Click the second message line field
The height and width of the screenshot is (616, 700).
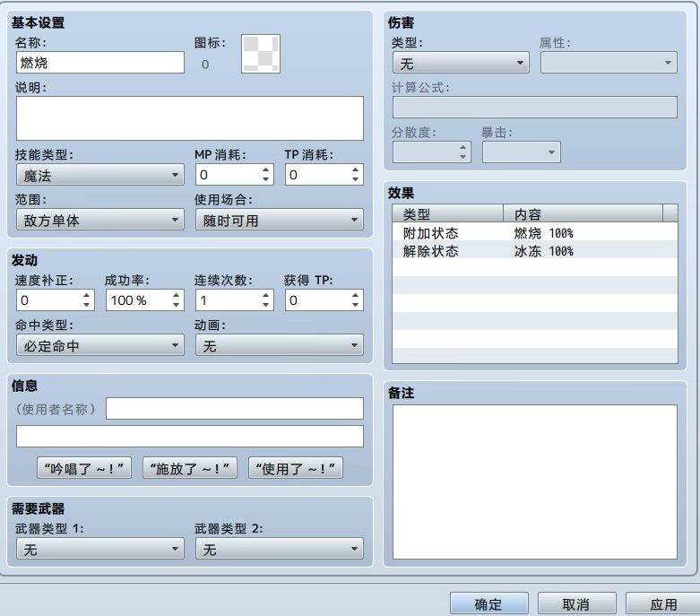click(x=190, y=436)
